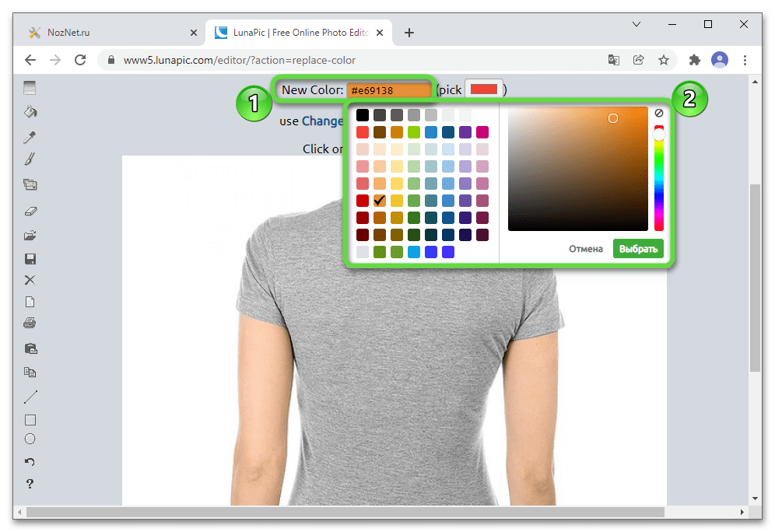Open help with question mark icon
The image size is (775, 532).
click(x=30, y=484)
